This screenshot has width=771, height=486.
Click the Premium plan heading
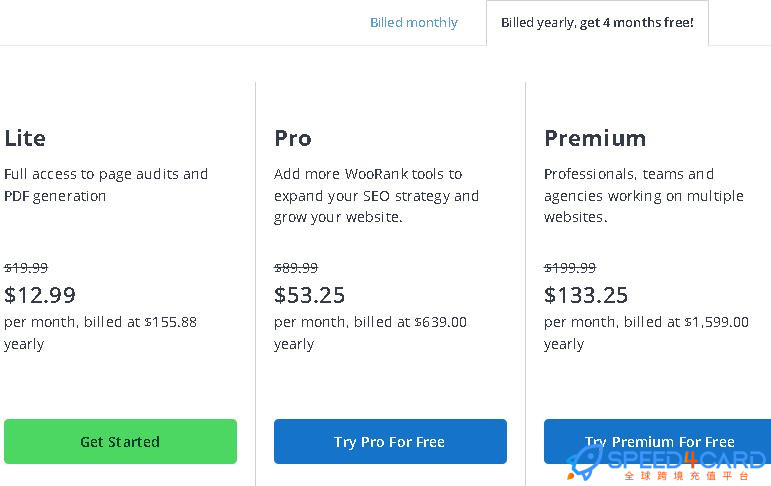tap(595, 138)
